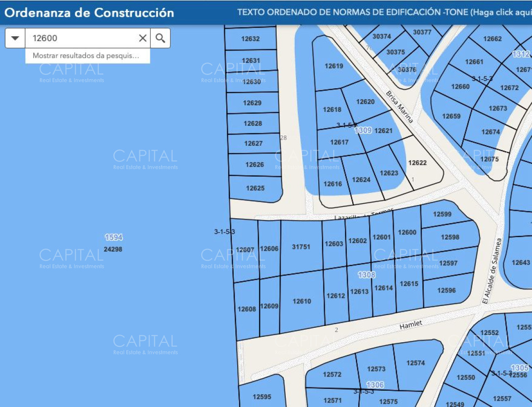Open the TEXTO ORDENADO DE NORMAS link

[x=384, y=12]
